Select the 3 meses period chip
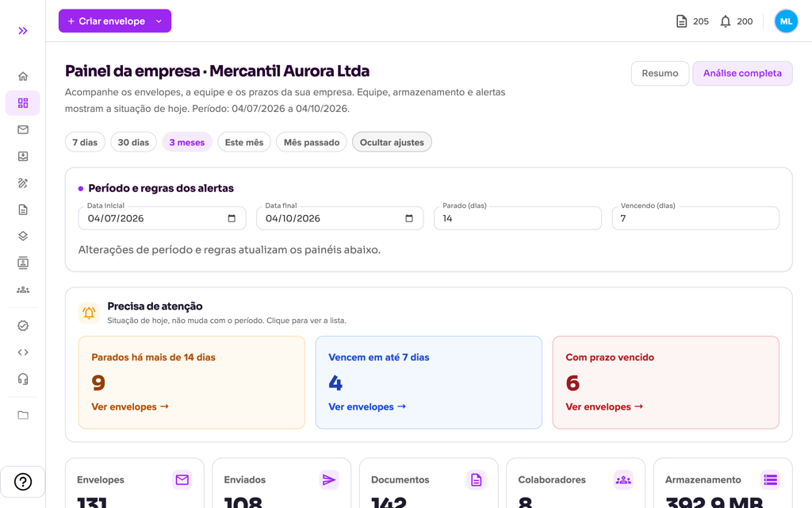 (x=187, y=142)
